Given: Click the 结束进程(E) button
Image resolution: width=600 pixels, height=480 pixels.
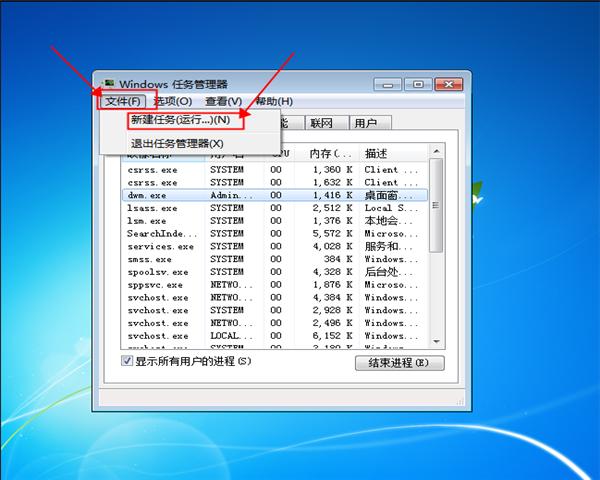Looking at the screenshot, I should 399,363.
